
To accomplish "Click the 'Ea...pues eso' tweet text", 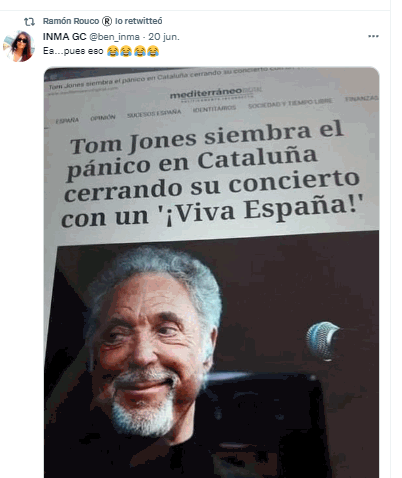I will click(73, 51).
